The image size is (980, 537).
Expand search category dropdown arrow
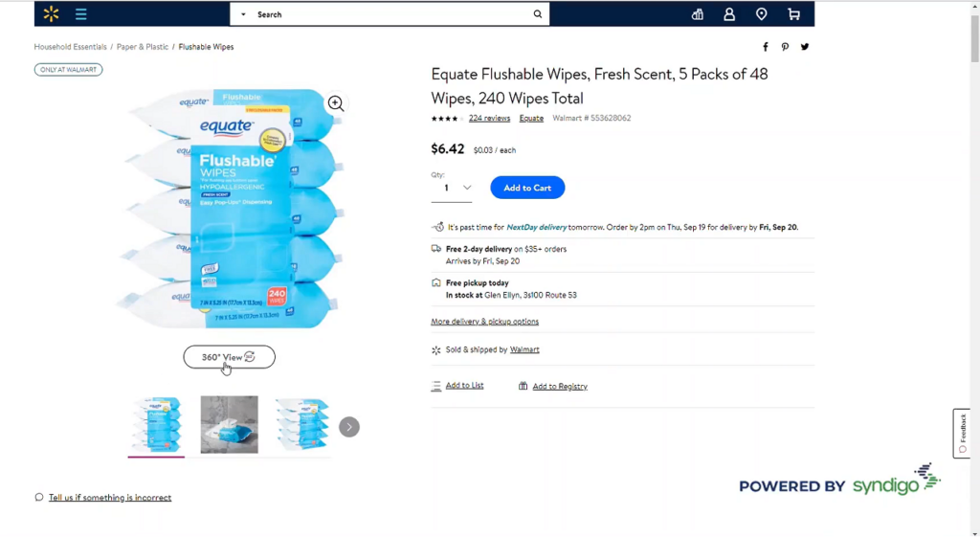point(243,14)
